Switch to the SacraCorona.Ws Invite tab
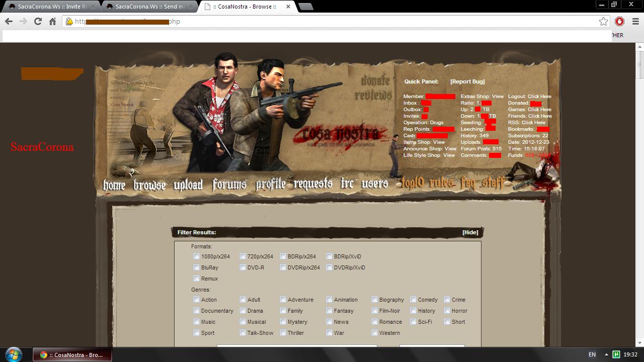 (50, 7)
